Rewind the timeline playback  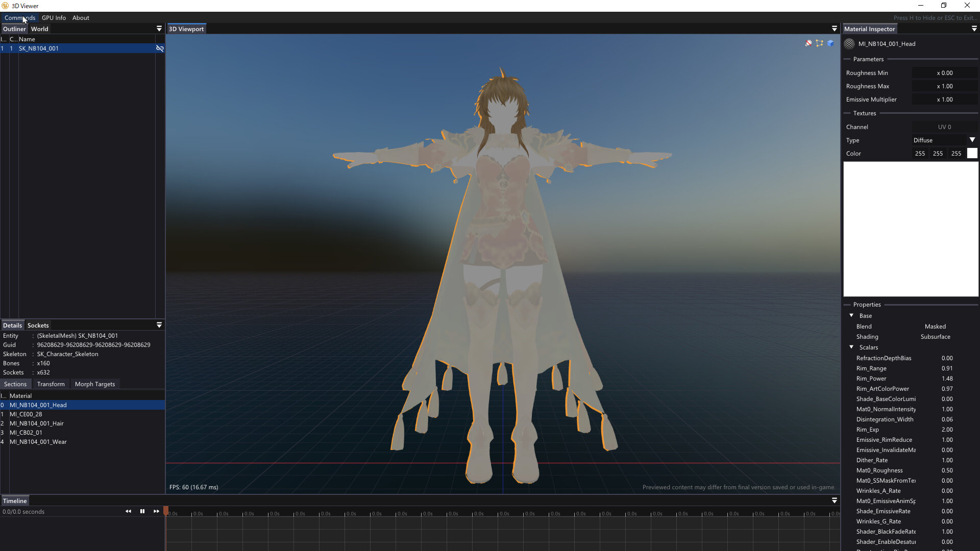128,511
